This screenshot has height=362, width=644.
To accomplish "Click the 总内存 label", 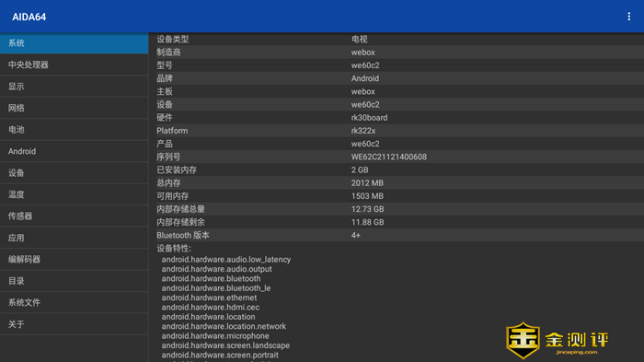I will (x=168, y=183).
